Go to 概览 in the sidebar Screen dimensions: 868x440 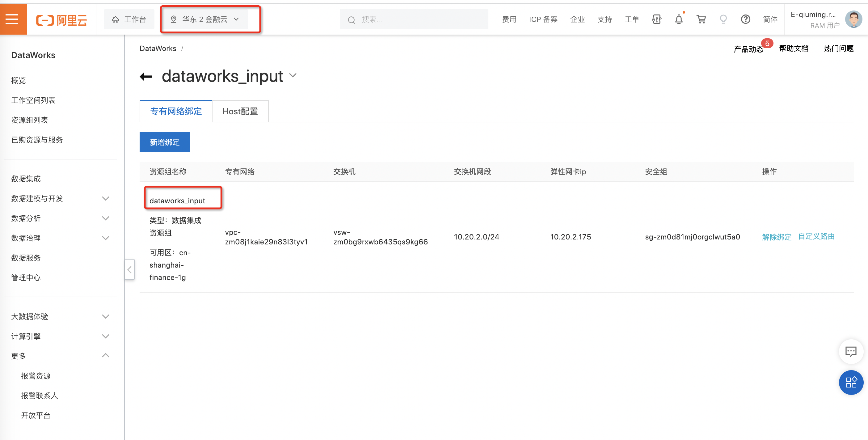pyautogui.click(x=19, y=80)
